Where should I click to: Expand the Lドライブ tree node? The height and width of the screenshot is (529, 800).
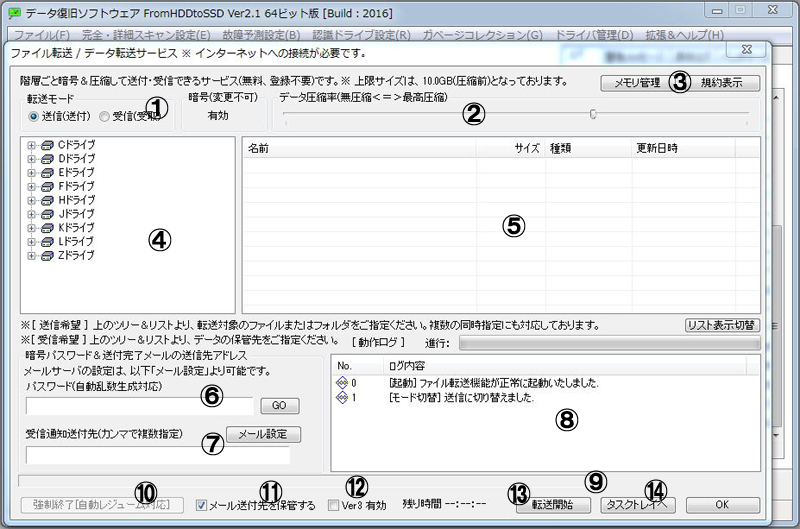[32, 242]
